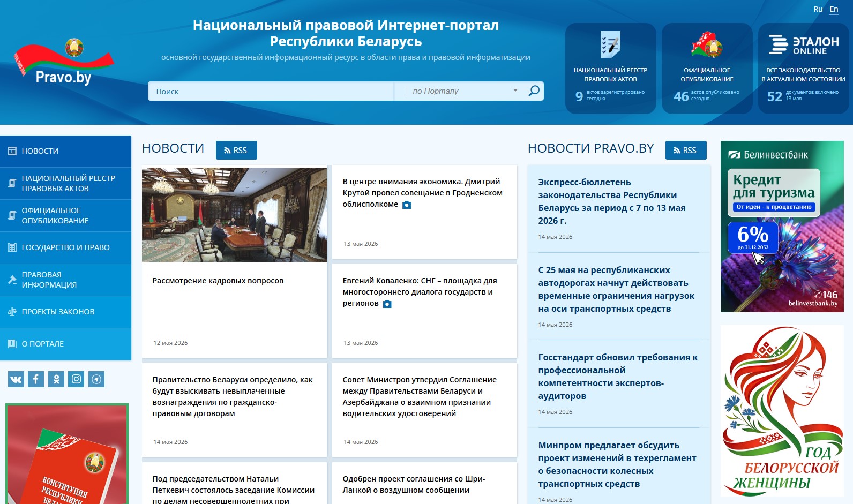The height and width of the screenshot is (504, 853).
Task: Click the Государство и право building icon
Action: pyautogui.click(x=12, y=247)
